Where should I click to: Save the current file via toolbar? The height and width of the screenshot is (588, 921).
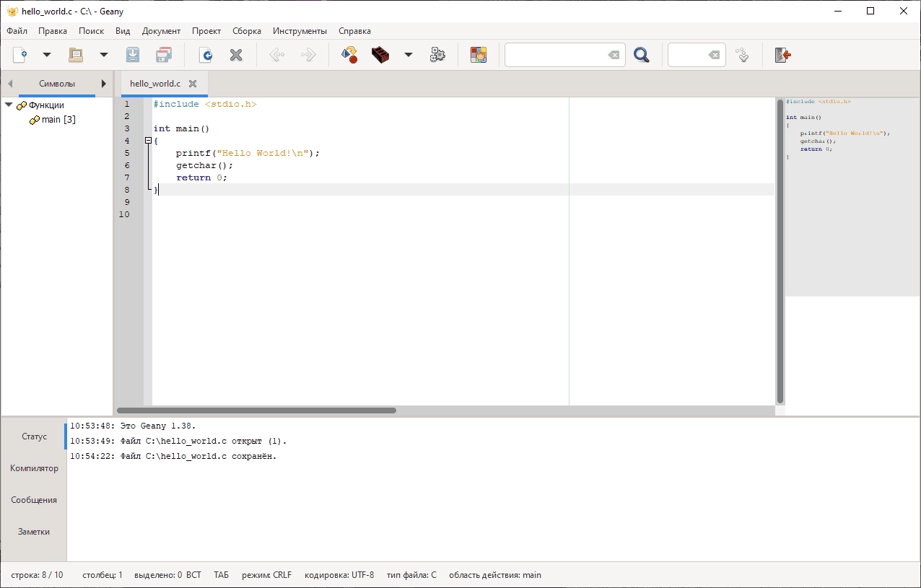click(133, 55)
